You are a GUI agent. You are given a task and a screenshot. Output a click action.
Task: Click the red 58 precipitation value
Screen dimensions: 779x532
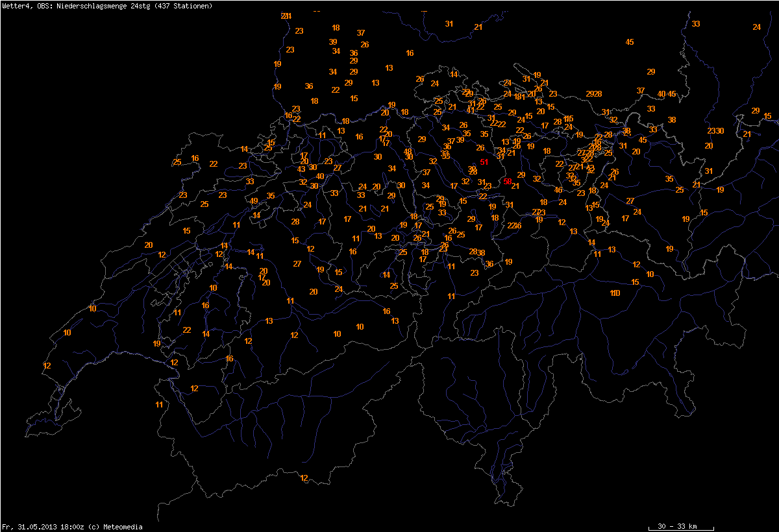508,182
